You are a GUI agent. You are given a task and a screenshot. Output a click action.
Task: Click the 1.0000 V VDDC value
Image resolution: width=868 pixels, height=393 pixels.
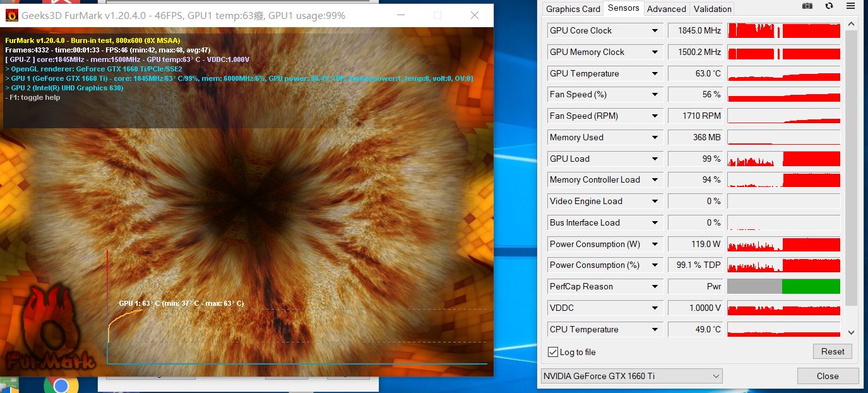point(695,308)
